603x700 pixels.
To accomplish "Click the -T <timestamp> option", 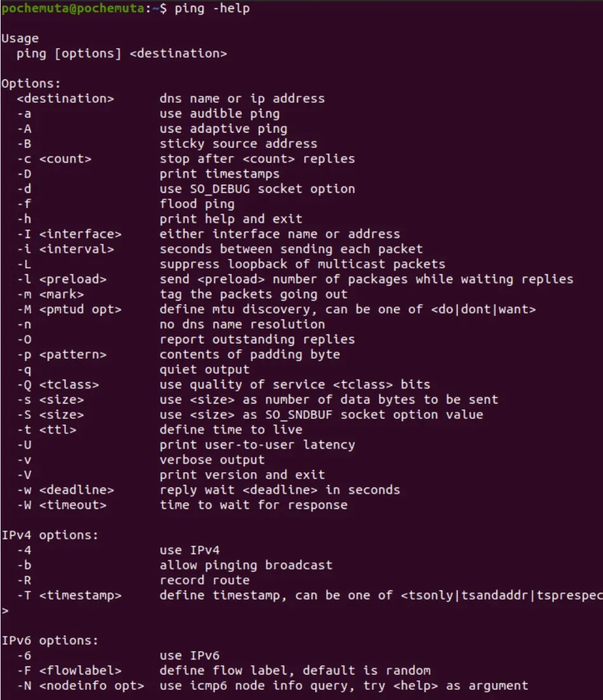I will coord(69,595).
